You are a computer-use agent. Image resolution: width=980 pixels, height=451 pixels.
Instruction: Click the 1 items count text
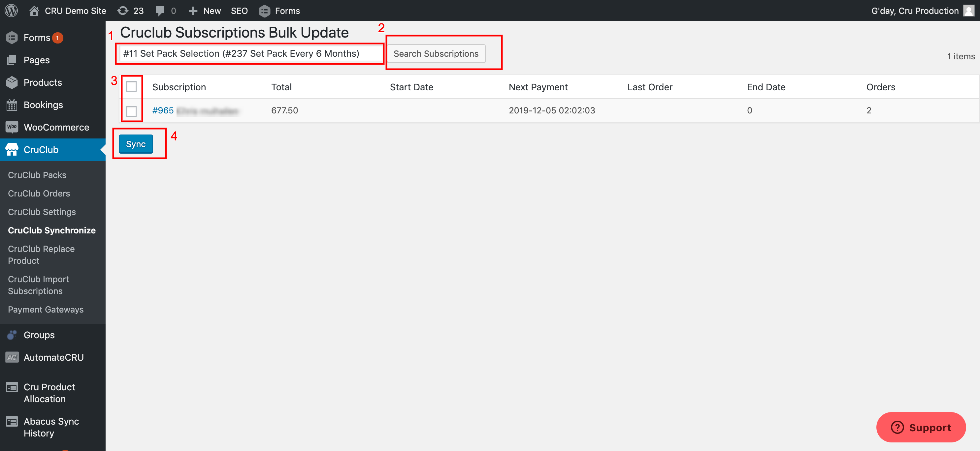(961, 56)
